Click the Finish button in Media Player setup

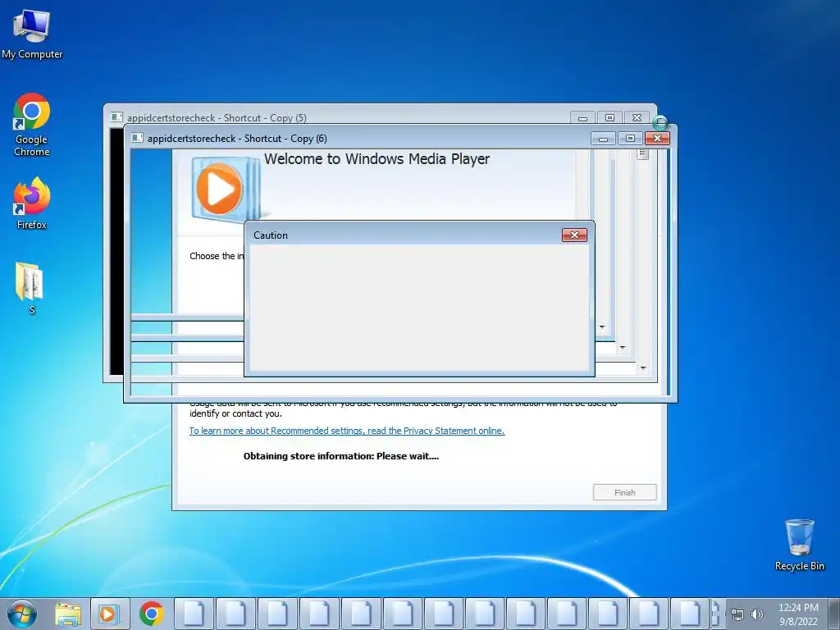[x=624, y=492]
